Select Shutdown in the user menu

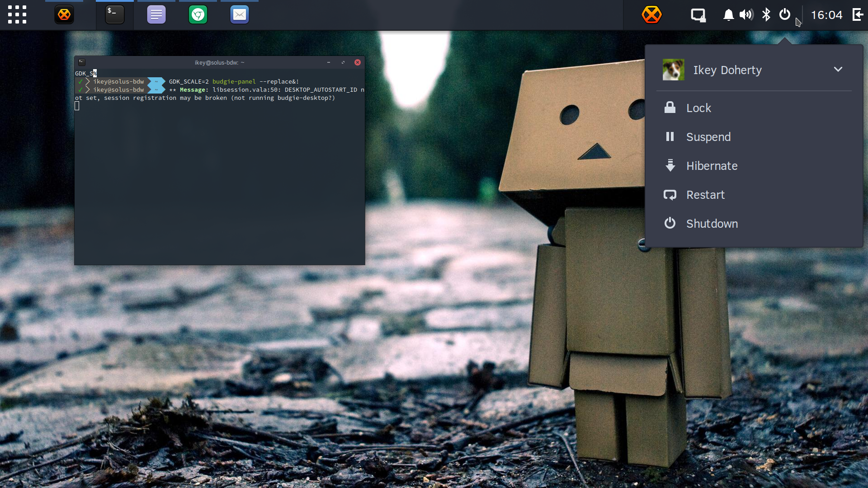[754, 224]
